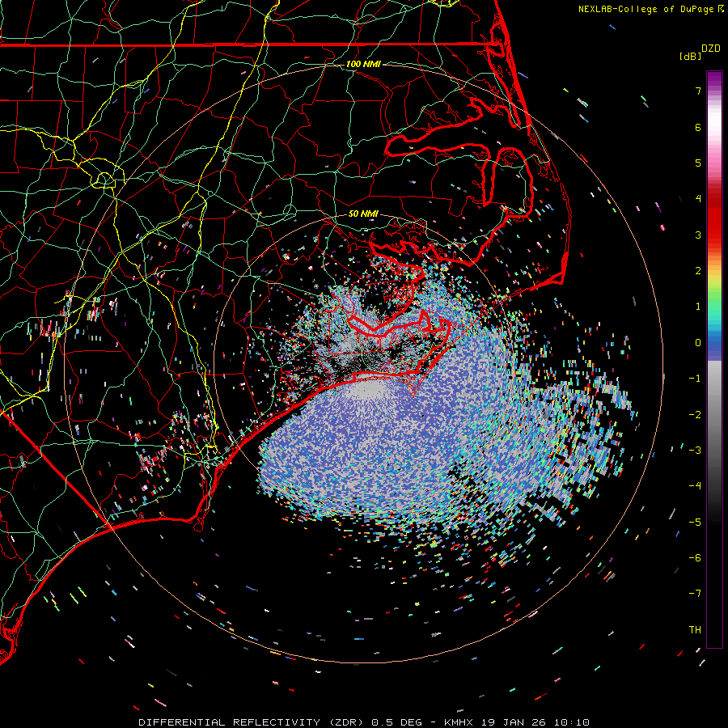Click the DZD product label above the color scale
Image resolution: width=728 pixels, height=728 pixels.
711,49
